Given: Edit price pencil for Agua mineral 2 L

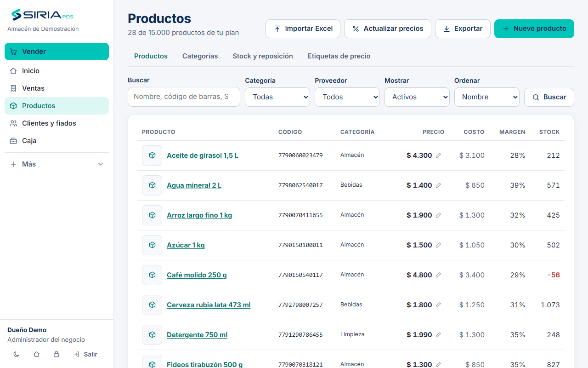Looking at the screenshot, I should (438, 185).
